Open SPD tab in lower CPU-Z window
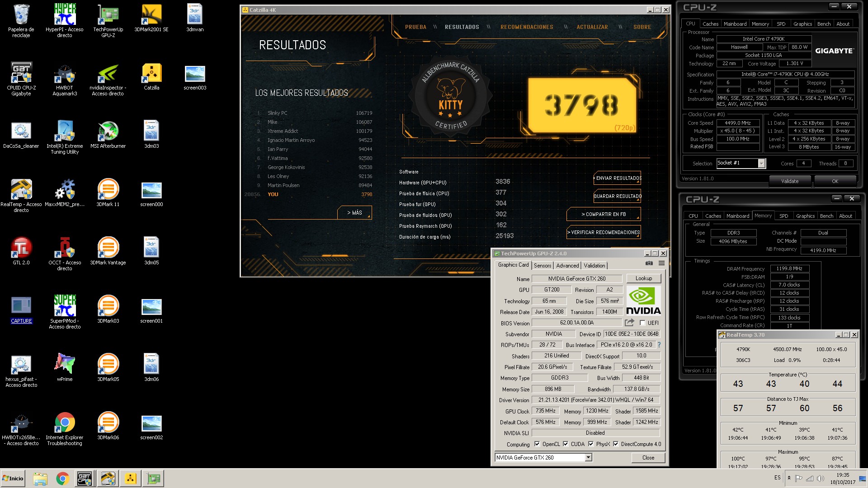The image size is (868, 488). coord(784,216)
